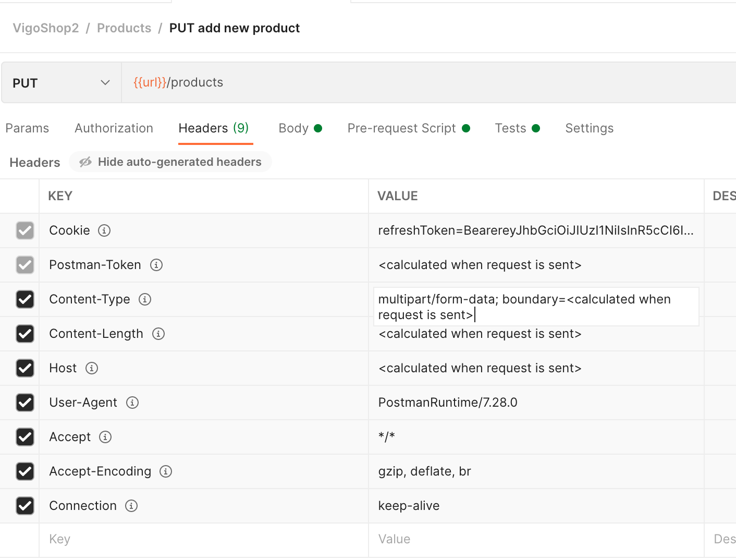Screen dimensions: 736x560
Task: Switch to the Body tab
Action: pos(294,128)
